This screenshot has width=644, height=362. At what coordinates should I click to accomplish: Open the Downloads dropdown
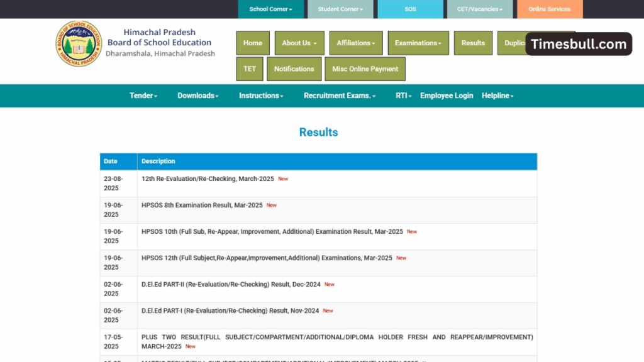point(197,96)
